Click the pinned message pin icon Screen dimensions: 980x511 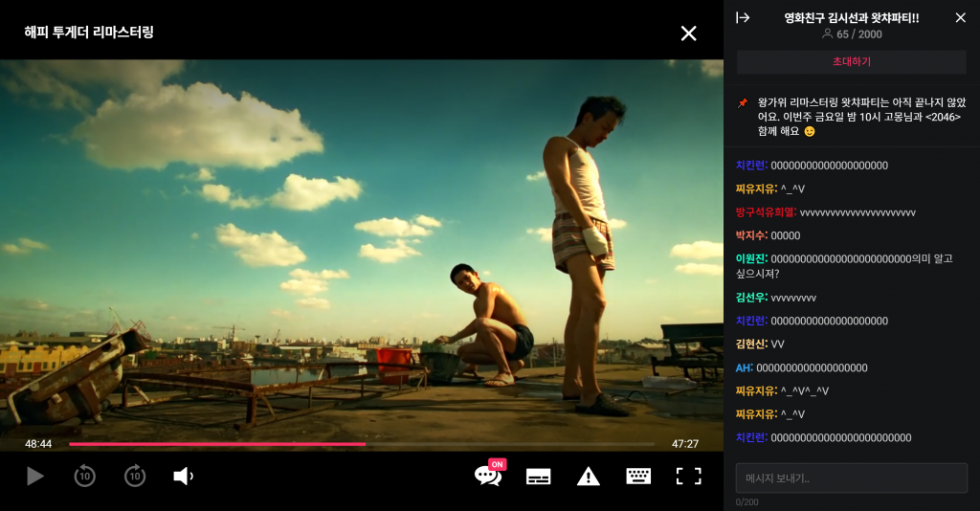[743, 102]
